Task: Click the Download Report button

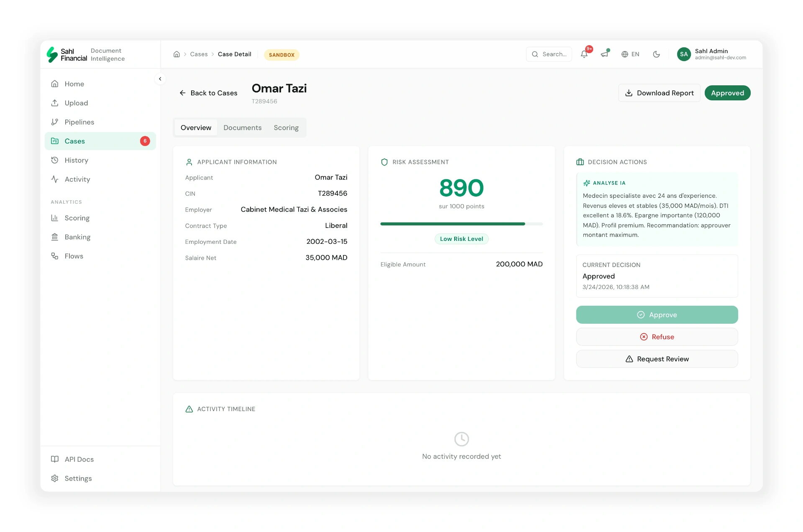Action: pyautogui.click(x=660, y=93)
